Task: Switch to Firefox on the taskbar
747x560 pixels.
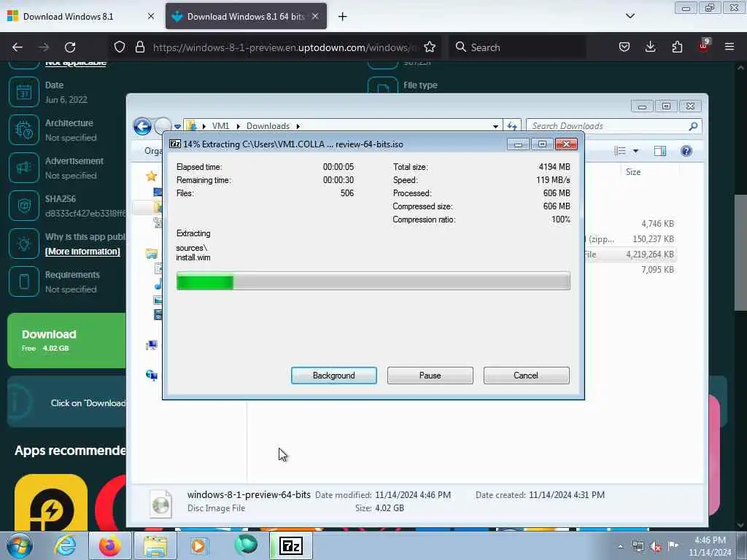Action: pos(110,545)
